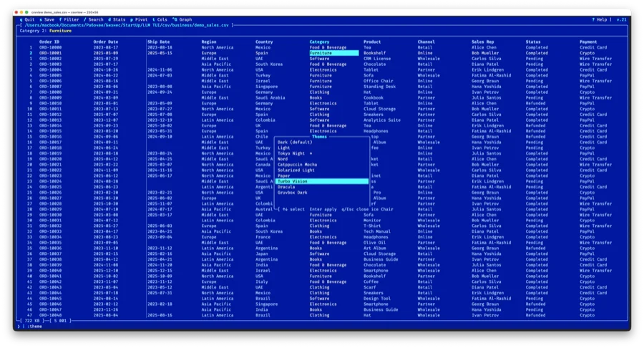Open the Cols column selector
This screenshot has width=644, height=348.
tap(160, 19)
